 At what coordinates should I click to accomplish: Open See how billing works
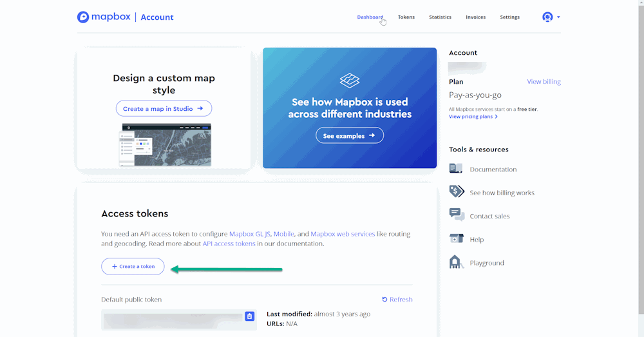pyautogui.click(x=502, y=193)
